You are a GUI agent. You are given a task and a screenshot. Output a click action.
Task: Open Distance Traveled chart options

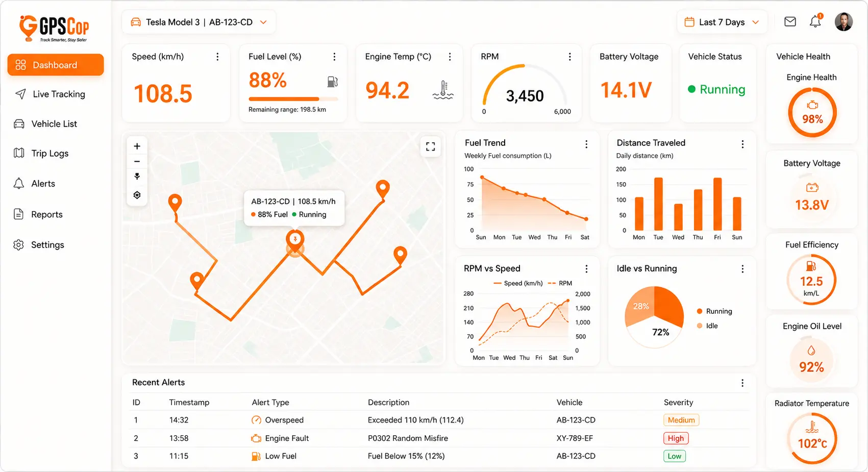click(x=742, y=144)
